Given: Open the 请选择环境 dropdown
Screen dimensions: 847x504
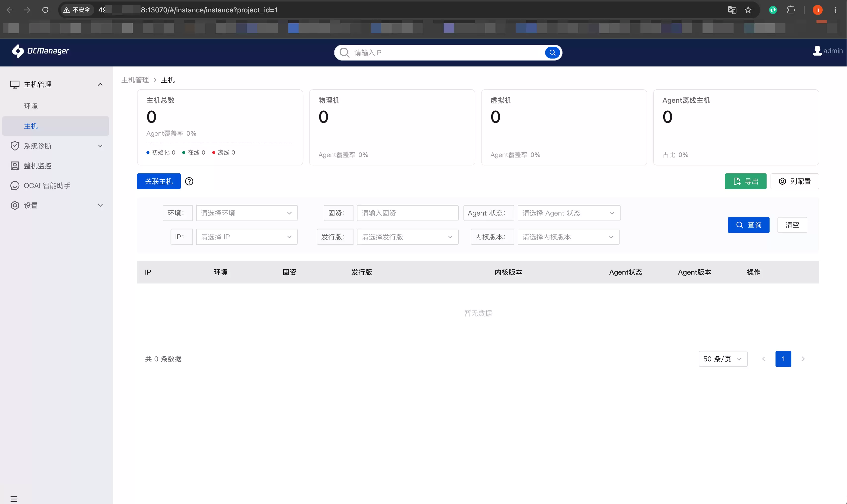Looking at the screenshot, I should (x=247, y=213).
